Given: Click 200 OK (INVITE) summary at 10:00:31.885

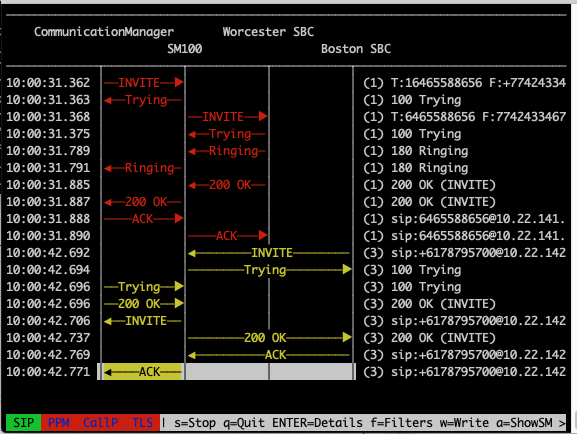Looking at the screenshot, I should coord(443,185).
